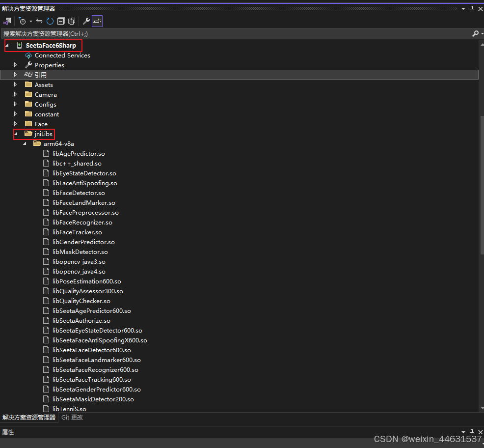Click the libopencv_java3.so file name
The image size is (484, 448).
79,262
